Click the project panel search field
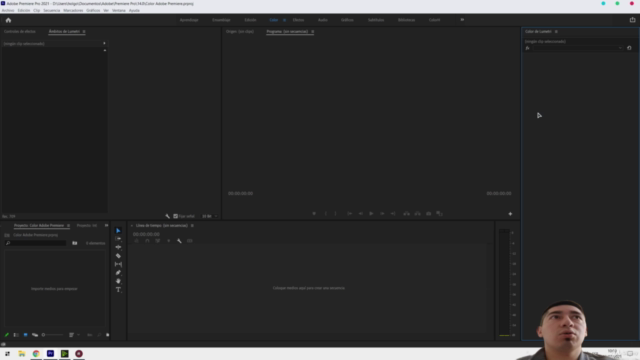Screen dimensions: 640x360 click(x=36, y=243)
